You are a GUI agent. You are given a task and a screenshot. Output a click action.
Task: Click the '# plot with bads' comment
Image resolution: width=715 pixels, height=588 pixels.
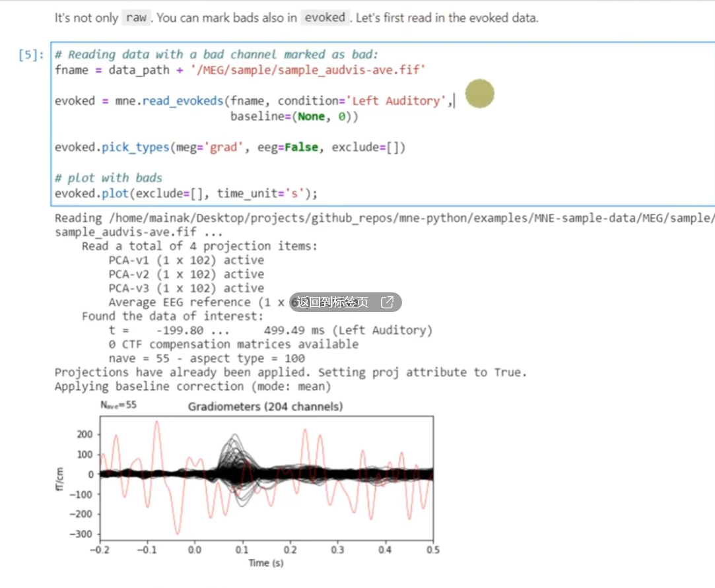(108, 178)
